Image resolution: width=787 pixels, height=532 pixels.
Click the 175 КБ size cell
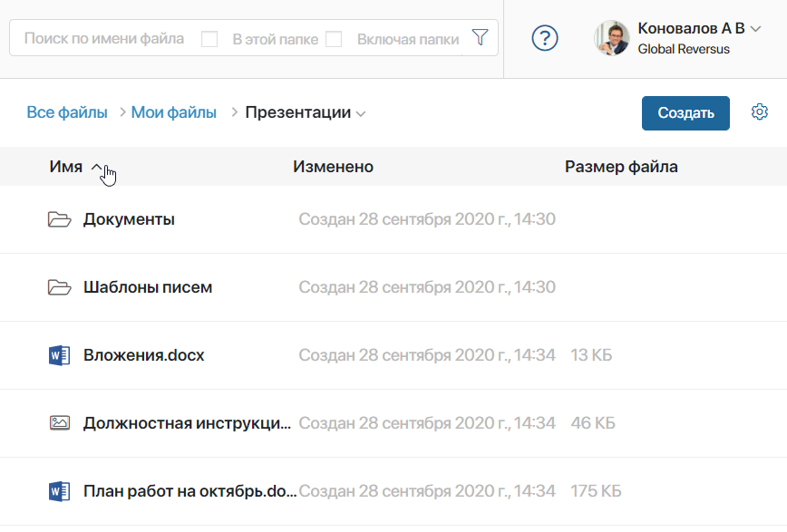click(x=596, y=491)
